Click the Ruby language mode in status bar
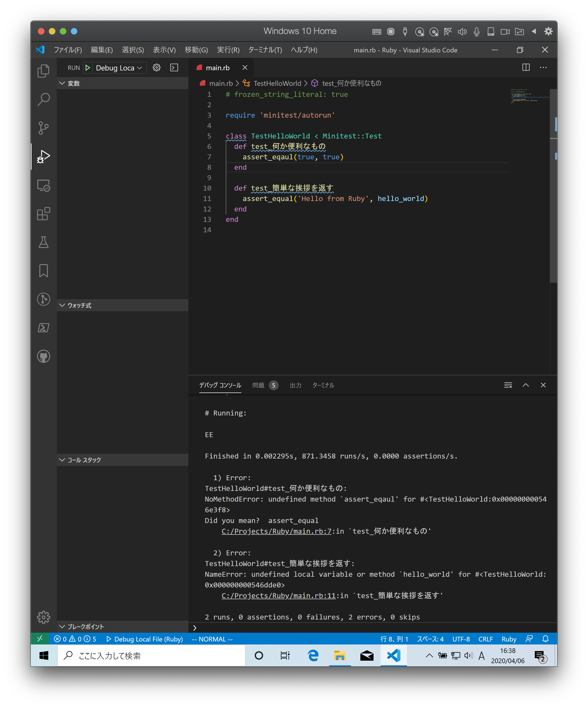Viewport: 588px width, 707px height. pyautogui.click(x=508, y=639)
